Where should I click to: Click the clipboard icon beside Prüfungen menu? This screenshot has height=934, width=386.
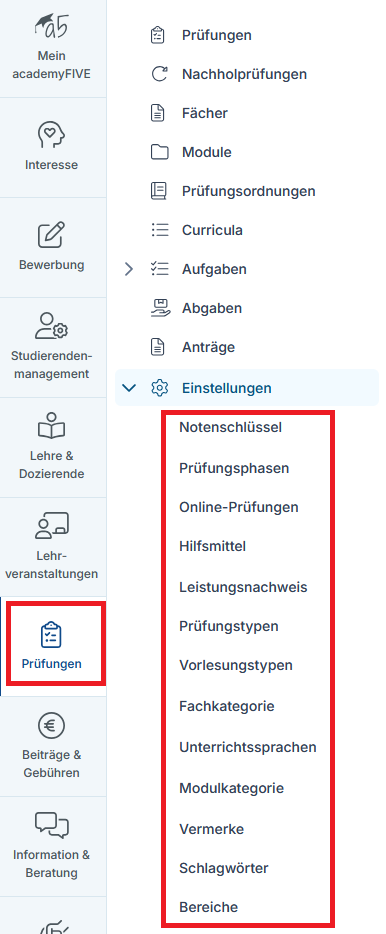tap(158, 35)
